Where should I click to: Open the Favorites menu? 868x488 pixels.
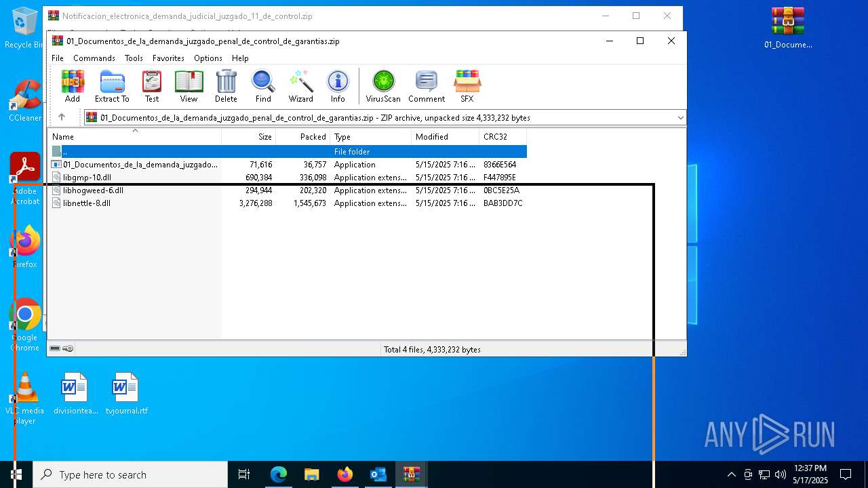click(x=168, y=58)
